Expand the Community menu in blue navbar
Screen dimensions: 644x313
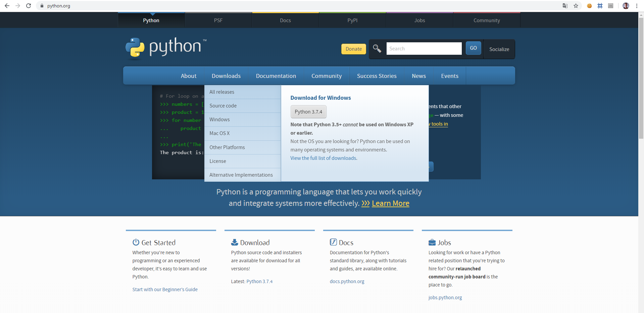[x=326, y=76]
